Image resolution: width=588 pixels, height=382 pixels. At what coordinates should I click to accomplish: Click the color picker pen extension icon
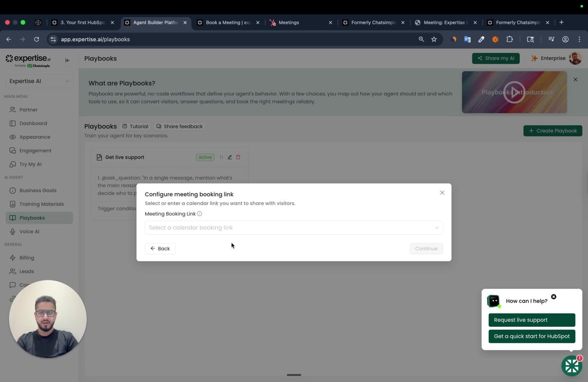pyautogui.click(x=481, y=39)
